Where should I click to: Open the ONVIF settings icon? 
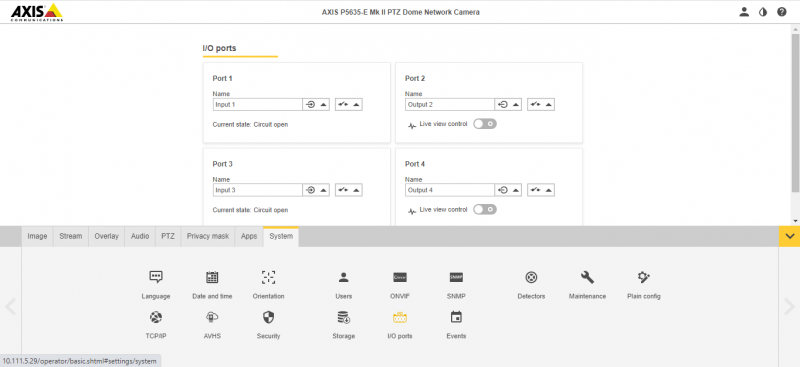pos(400,277)
